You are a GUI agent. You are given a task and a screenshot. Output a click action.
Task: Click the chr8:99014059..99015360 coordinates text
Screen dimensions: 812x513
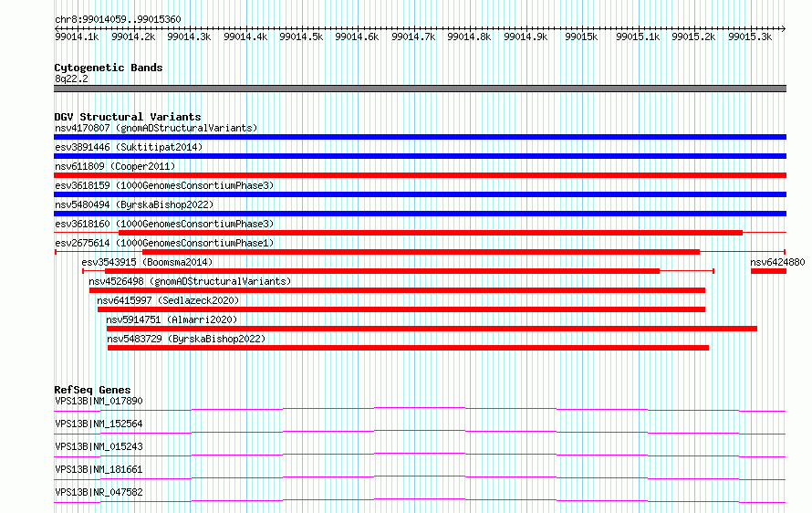118,20
